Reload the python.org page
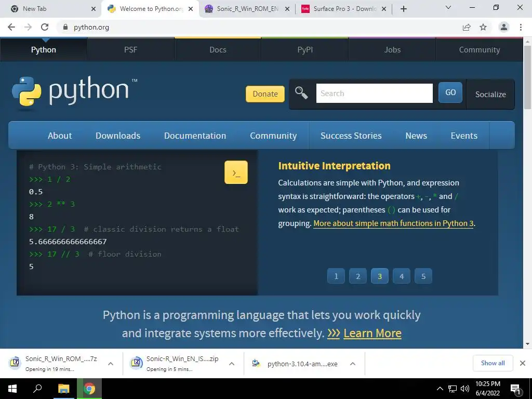 coord(45,27)
